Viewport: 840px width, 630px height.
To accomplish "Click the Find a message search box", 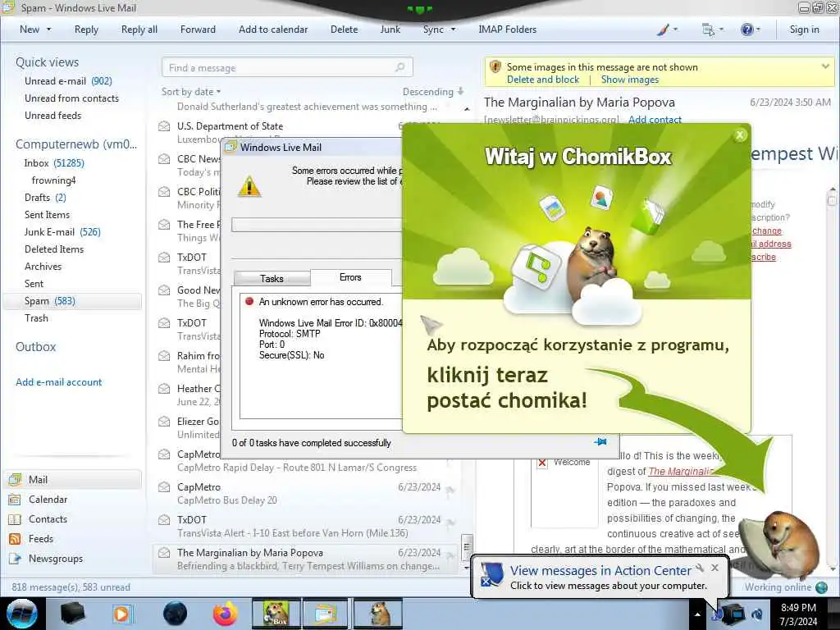I will point(287,67).
